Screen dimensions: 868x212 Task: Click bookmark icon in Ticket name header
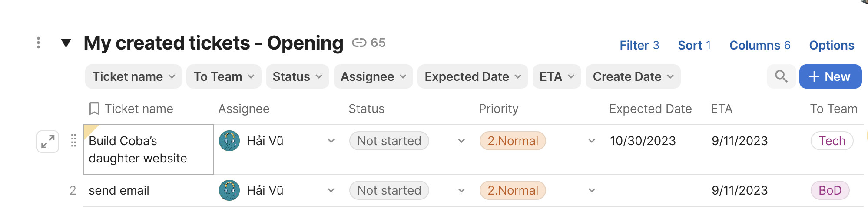click(94, 109)
